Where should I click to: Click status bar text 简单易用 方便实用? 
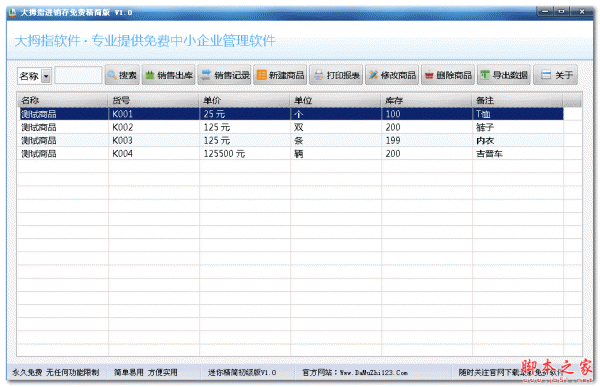146,372
